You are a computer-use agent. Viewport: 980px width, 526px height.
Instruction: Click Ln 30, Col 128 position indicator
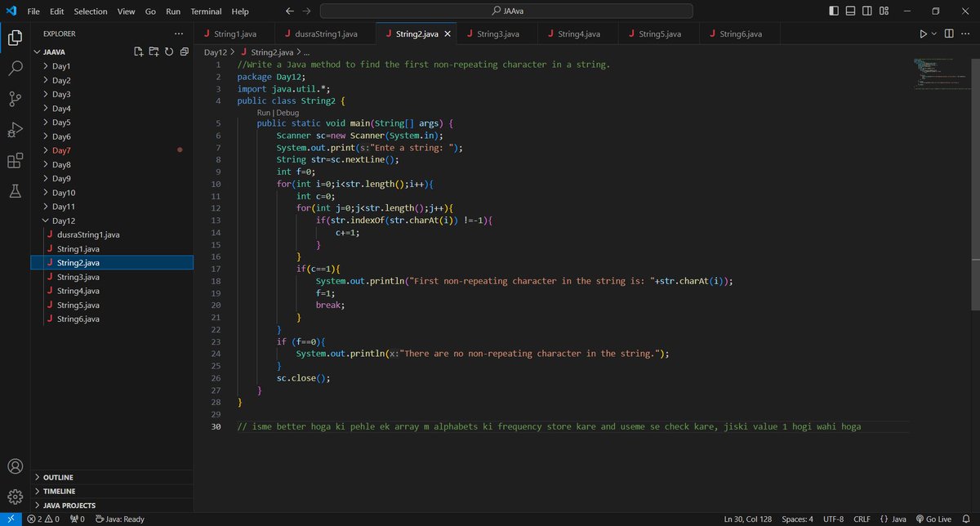click(x=746, y=519)
